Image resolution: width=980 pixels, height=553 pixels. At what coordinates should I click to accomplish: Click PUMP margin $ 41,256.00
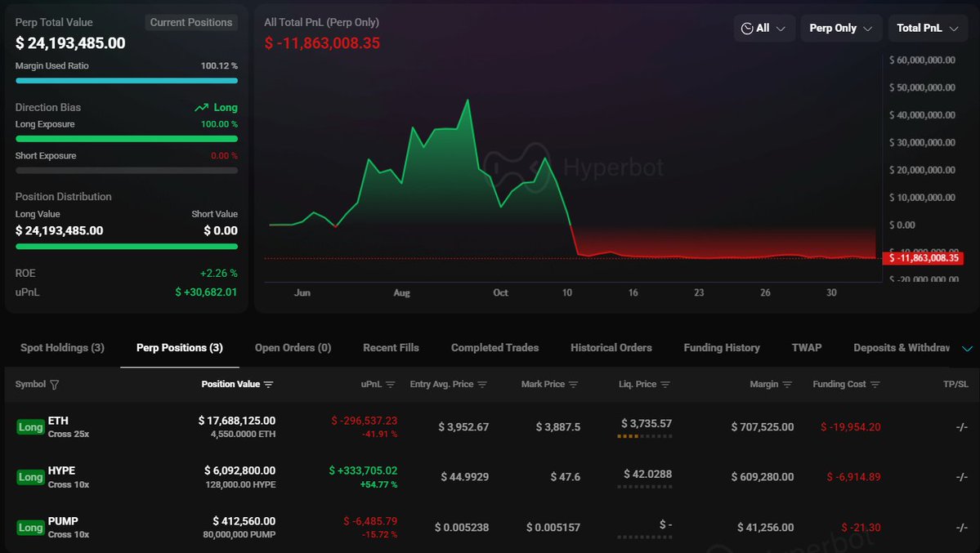click(766, 528)
